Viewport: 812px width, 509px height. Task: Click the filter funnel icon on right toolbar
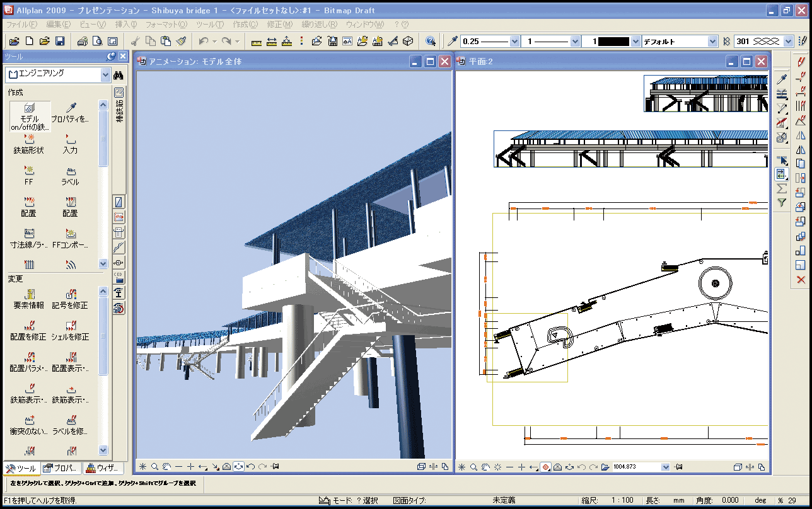(x=782, y=203)
